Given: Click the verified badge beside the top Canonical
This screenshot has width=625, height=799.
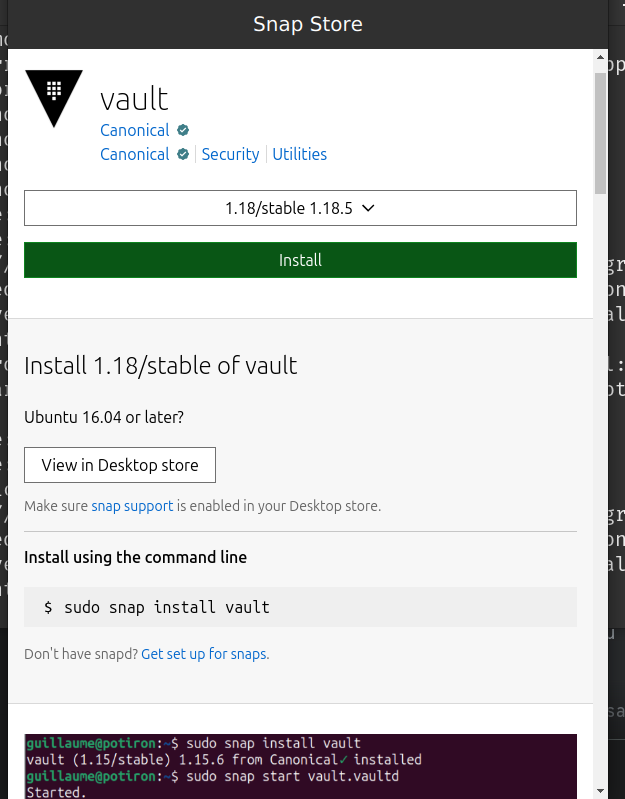Looking at the screenshot, I should pos(183,130).
